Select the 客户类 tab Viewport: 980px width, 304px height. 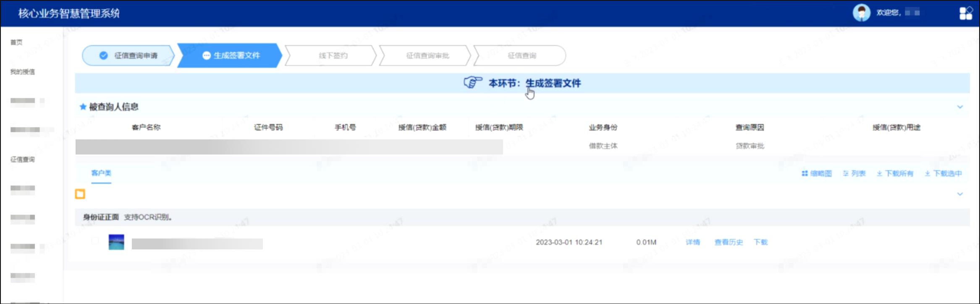[x=101, y=173]
